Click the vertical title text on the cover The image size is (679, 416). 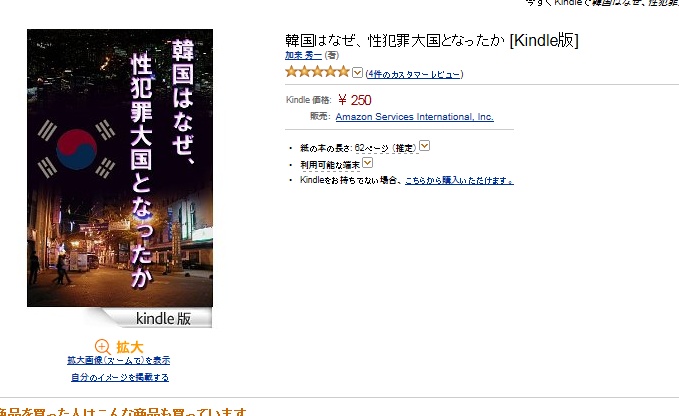click(162, 162)
